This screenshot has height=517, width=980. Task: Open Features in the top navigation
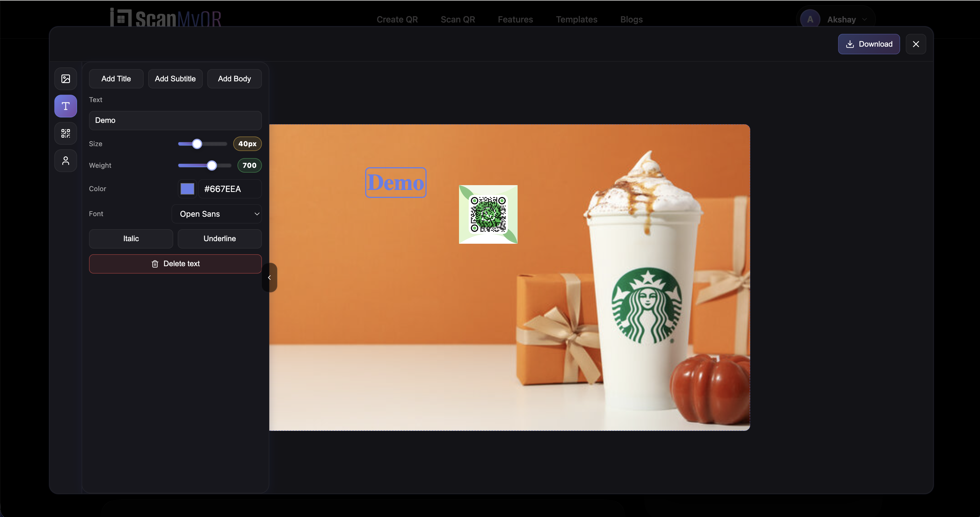coord(515,19)
